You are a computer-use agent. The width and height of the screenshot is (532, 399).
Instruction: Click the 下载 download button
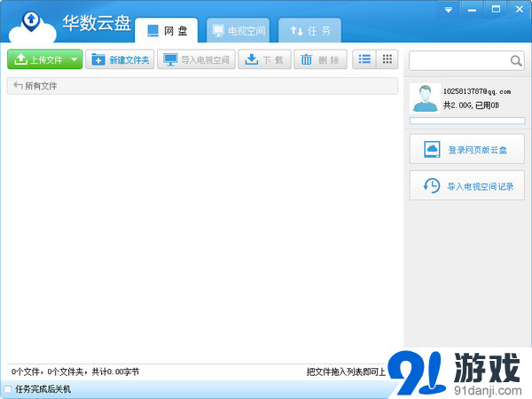(264, 59)
